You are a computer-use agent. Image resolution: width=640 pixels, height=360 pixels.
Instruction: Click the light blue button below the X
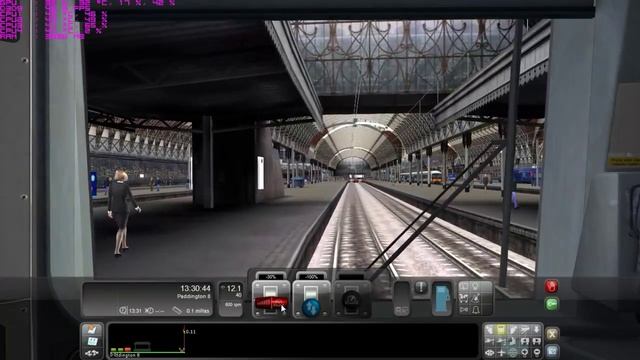[552, 351]
